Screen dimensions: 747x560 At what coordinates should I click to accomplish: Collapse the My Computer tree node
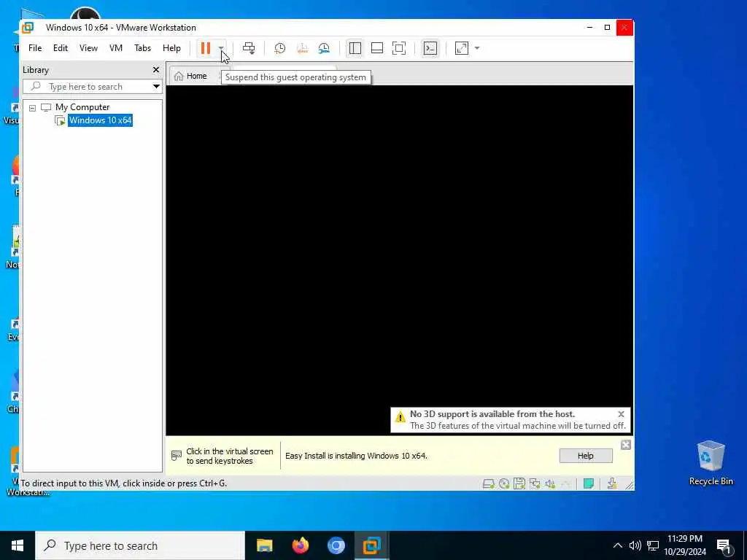point(32,108)
